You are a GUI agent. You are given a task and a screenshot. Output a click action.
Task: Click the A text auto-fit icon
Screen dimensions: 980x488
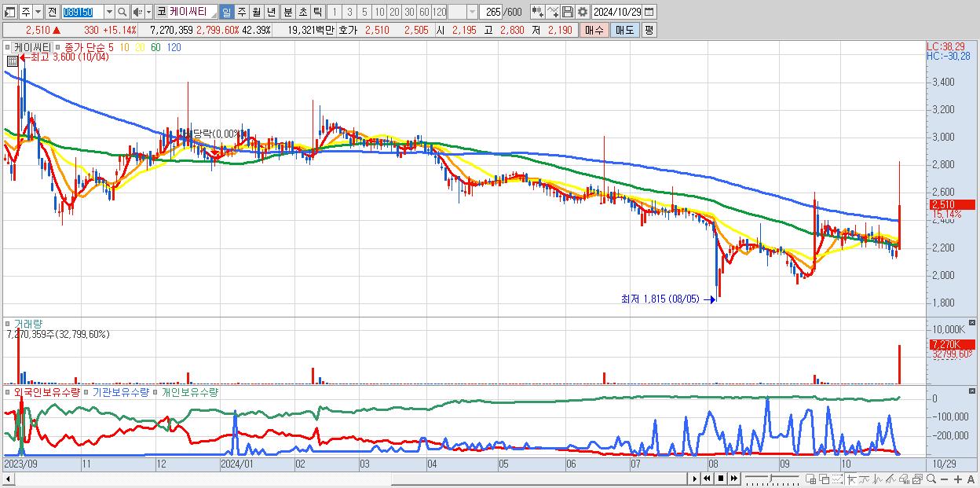[x=971, y=479]
